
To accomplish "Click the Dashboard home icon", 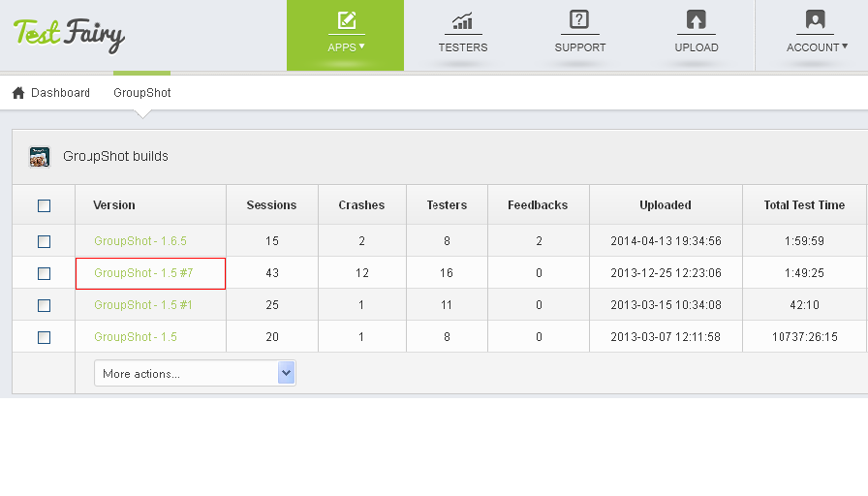I will [x=18, y=93].
